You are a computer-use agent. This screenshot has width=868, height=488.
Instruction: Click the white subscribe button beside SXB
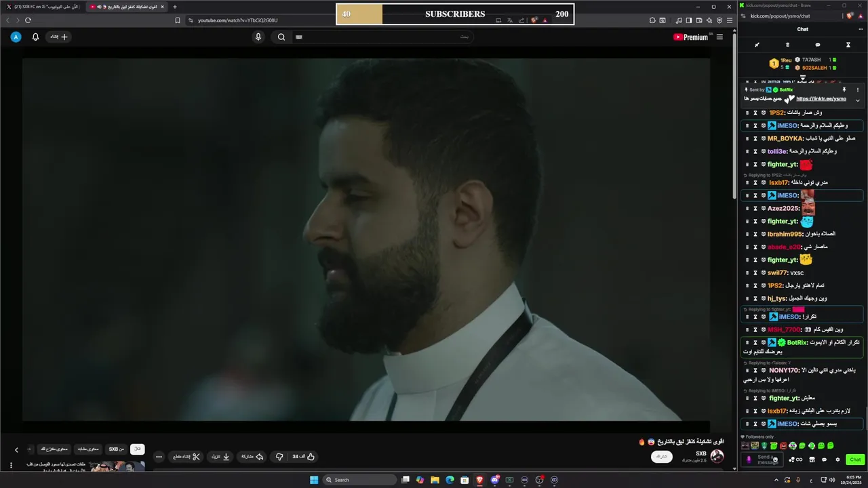point(662,456)
